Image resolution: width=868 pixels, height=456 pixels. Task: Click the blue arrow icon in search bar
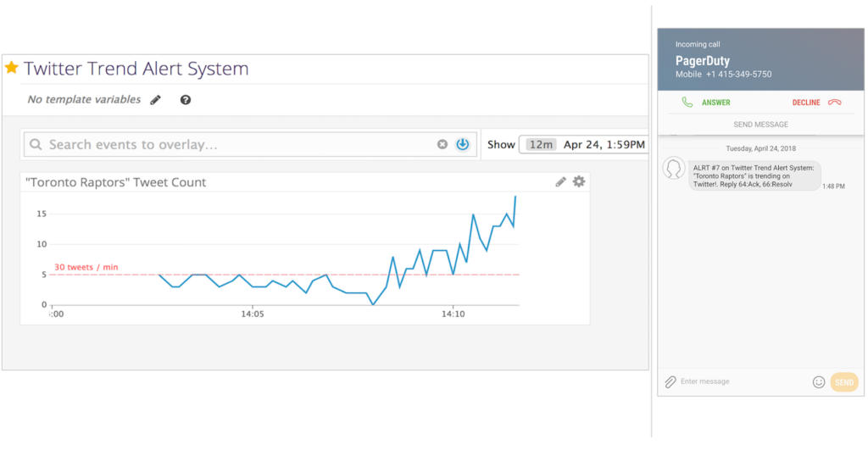point(462,145)
